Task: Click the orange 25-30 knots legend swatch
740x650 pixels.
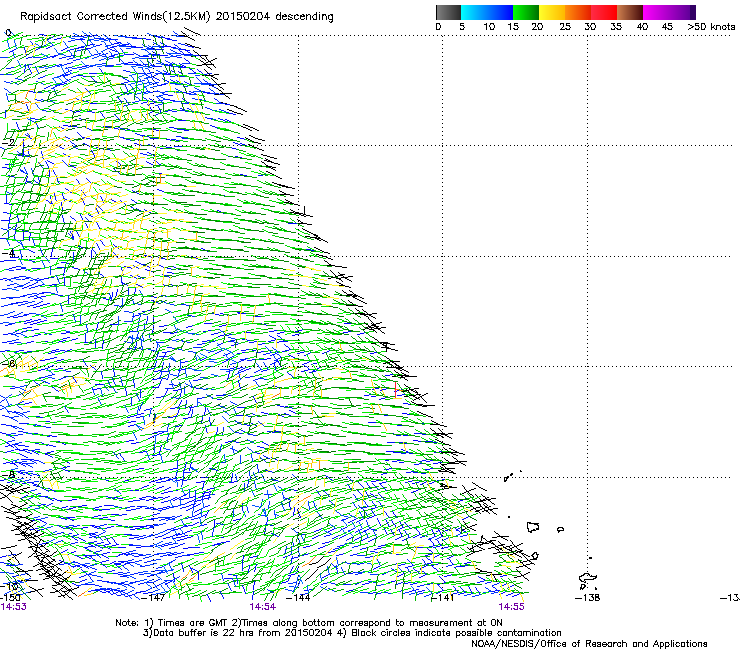Action: tap(578, 12)
